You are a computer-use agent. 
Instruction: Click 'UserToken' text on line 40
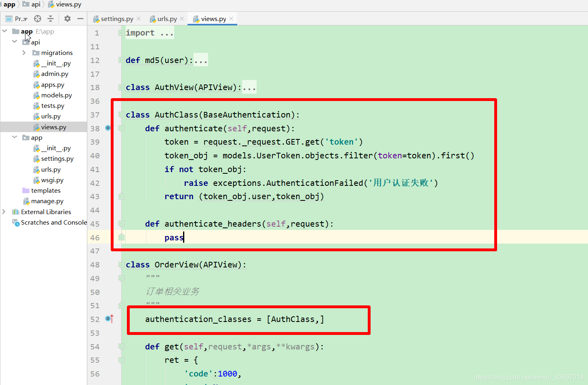coord(278,156)
